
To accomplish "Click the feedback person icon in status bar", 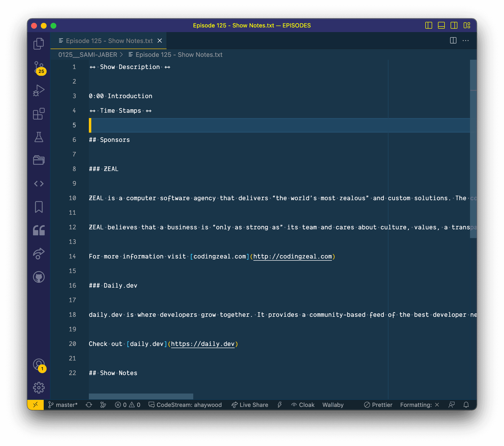I will coord(452,405).
